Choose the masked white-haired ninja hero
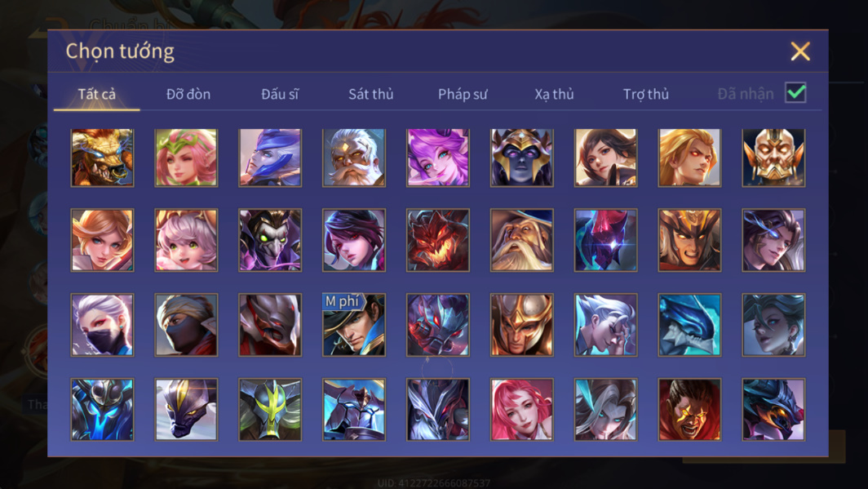This screenshot has width=868, height=489. (103, 325)
